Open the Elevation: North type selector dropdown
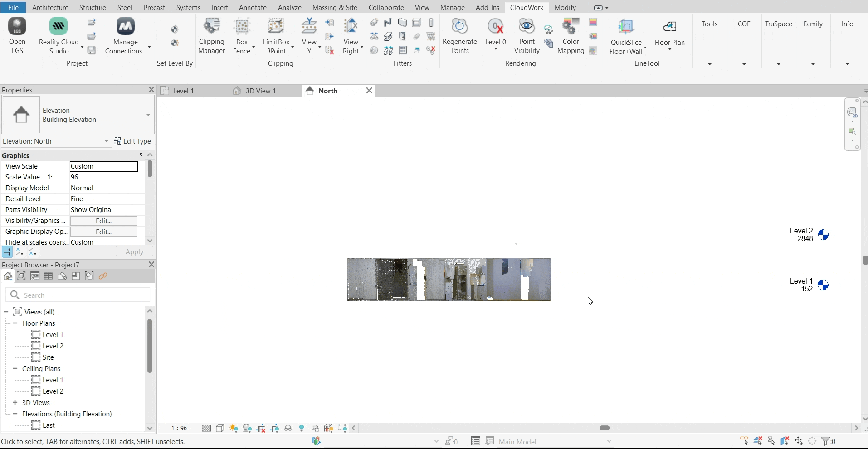This screenshot has width=868, height=449. click(x=106, y=141)
